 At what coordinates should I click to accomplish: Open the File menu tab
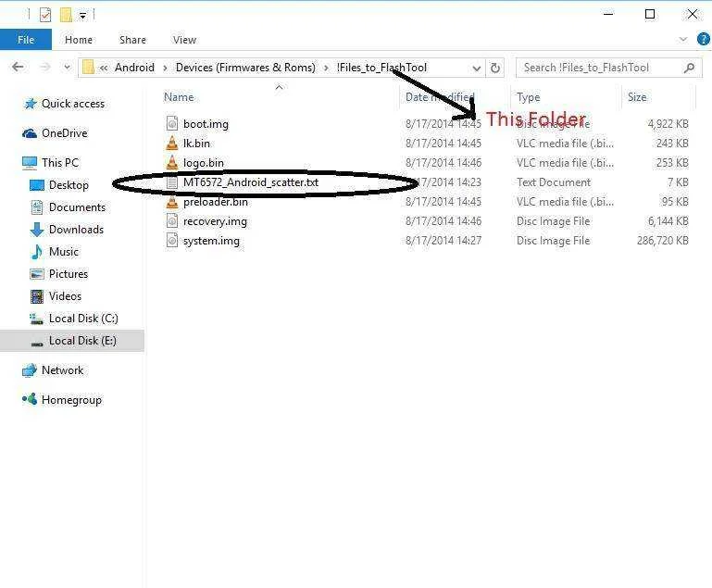tap(26, 40)
